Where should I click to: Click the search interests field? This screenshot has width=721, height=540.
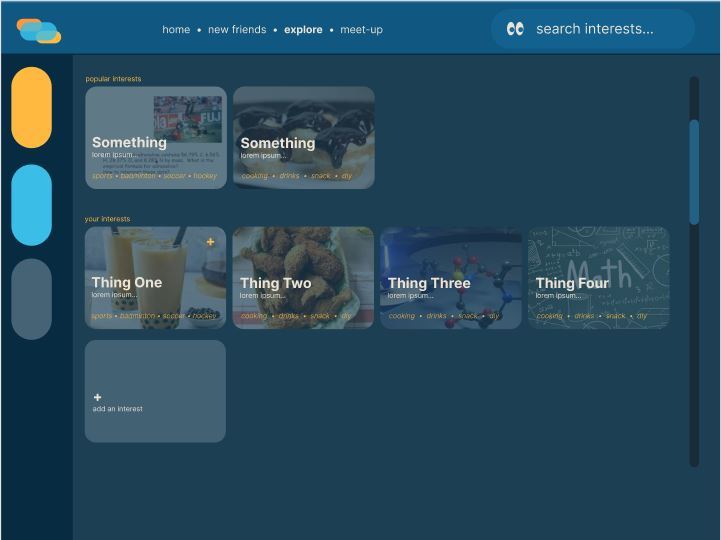click(x=593, y=29)
